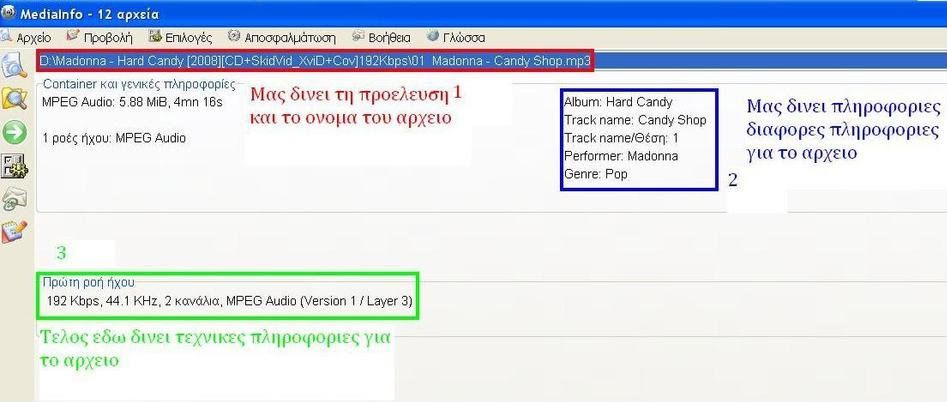Open the Γλώσσα menu
This screenshot has width=947, height=402.
(x=456, y=37)
